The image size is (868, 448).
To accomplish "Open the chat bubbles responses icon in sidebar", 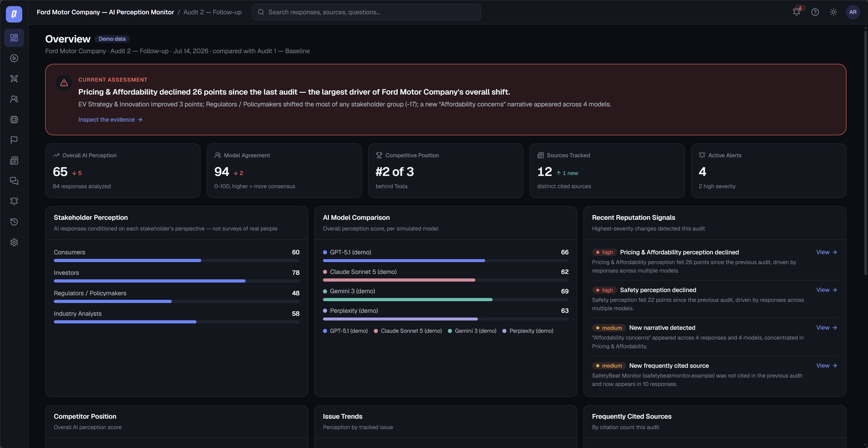I will pos(14,181).
